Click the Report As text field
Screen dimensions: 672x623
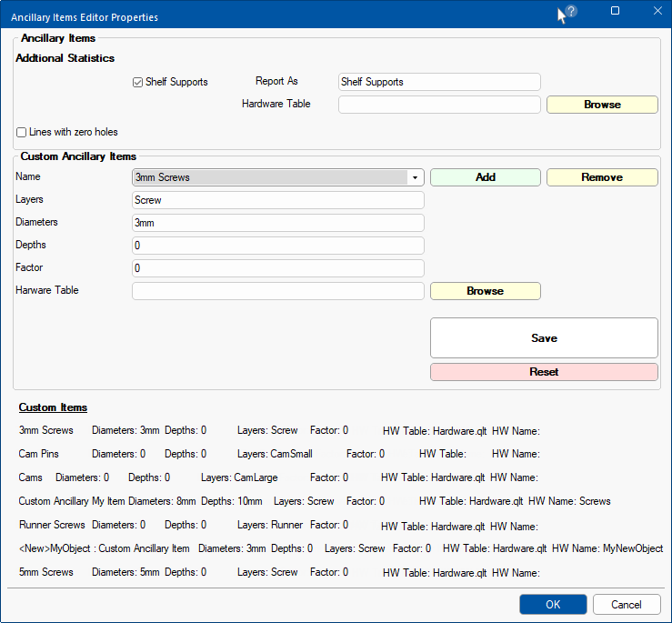(438, 82)
